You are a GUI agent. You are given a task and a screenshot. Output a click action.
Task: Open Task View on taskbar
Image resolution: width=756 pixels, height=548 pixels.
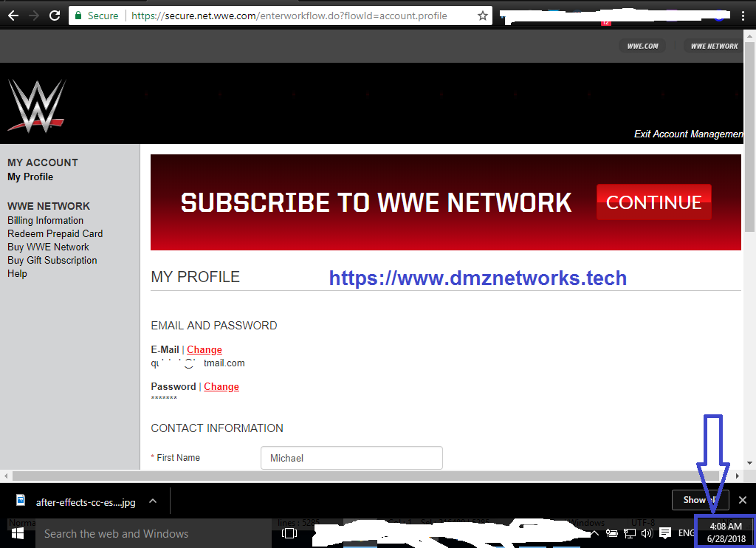tap(289, 533)
